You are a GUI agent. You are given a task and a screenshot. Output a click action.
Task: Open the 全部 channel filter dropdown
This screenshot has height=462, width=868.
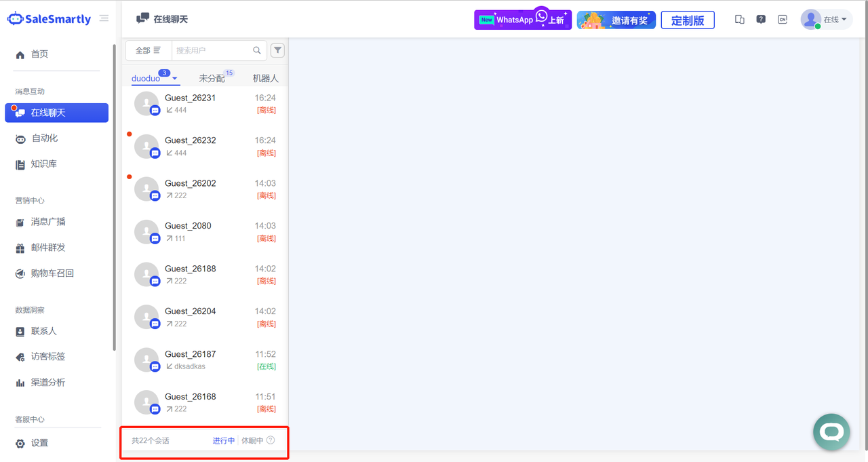point(148,50)
